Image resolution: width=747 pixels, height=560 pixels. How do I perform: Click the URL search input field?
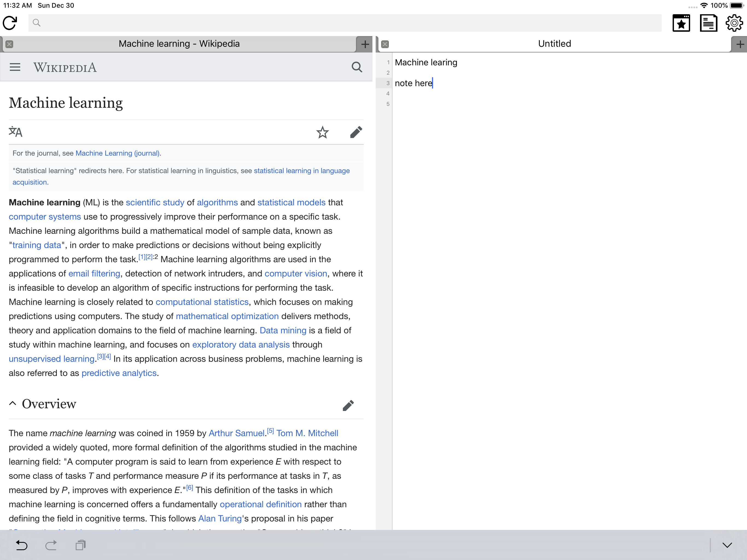[345, 23]
